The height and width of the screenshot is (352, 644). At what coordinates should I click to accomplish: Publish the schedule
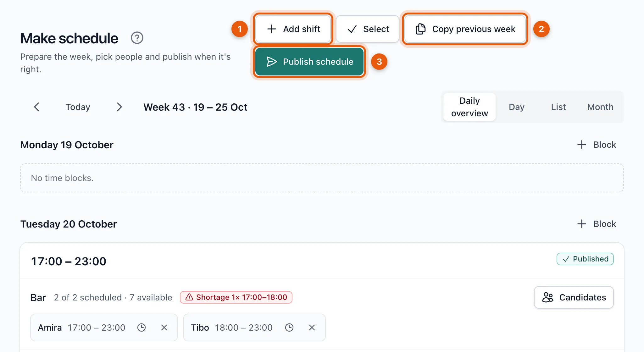point(309,62)
